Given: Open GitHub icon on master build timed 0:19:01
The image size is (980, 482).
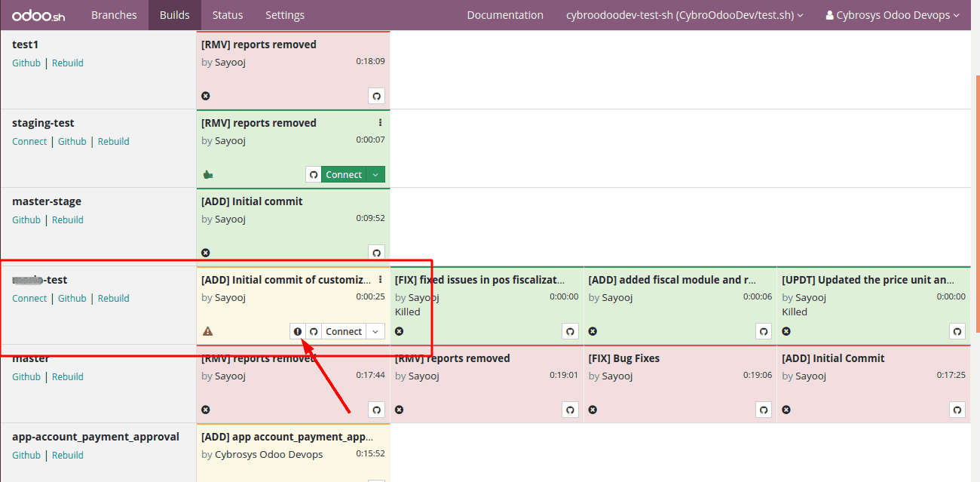Looking at the screenshot, I should click(571, 410).
